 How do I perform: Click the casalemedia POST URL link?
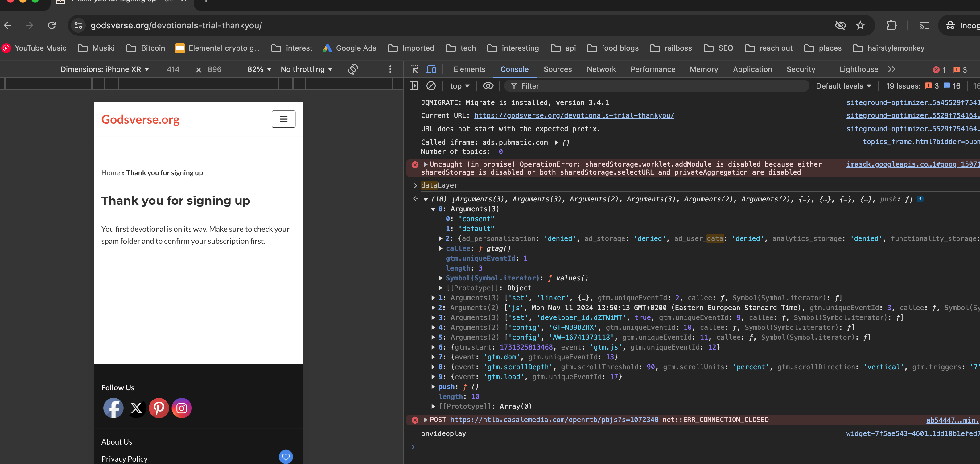[x=554, y=420]
